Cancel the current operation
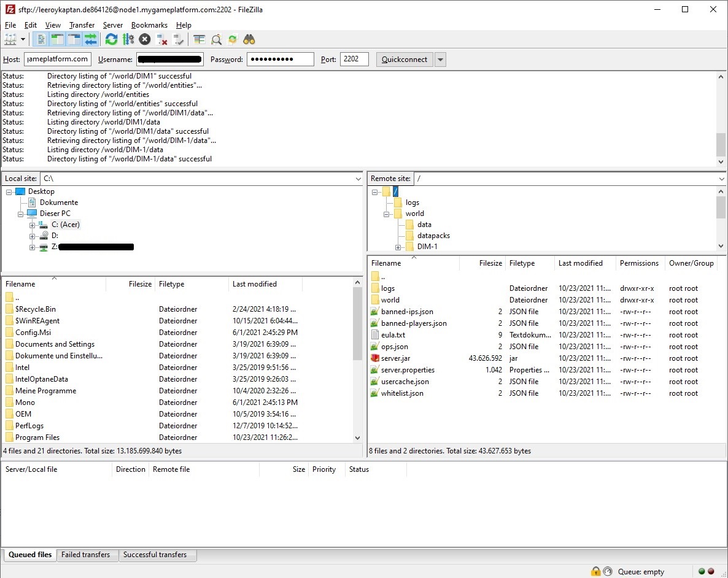Screen dimensions: 728x578 (x=145, y=39)
